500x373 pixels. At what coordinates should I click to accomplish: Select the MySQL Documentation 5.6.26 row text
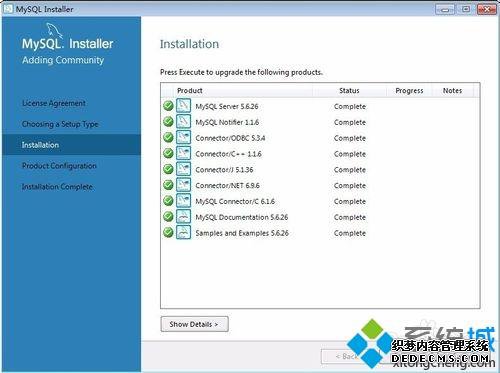pyautogui.click(x=242, y=217)
